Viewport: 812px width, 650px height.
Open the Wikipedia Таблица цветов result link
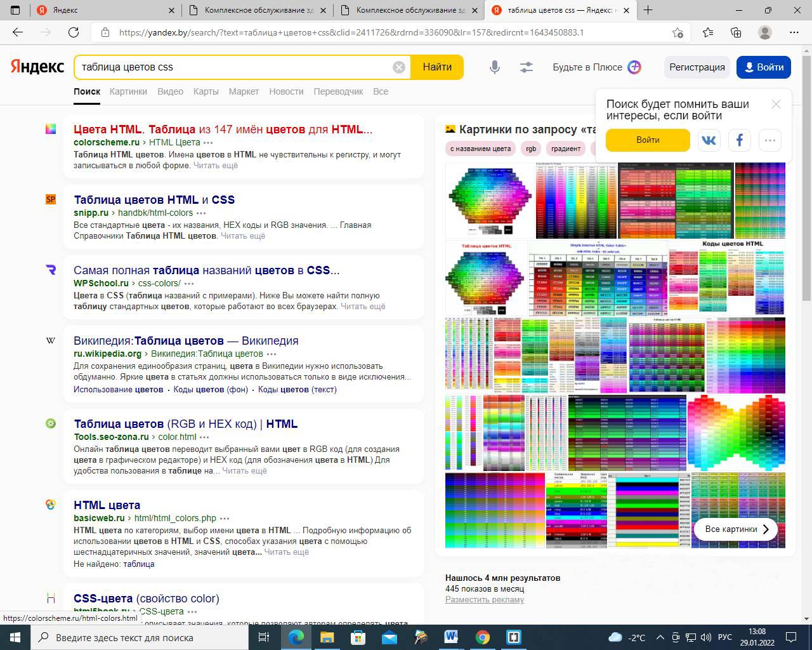(185, 341)
